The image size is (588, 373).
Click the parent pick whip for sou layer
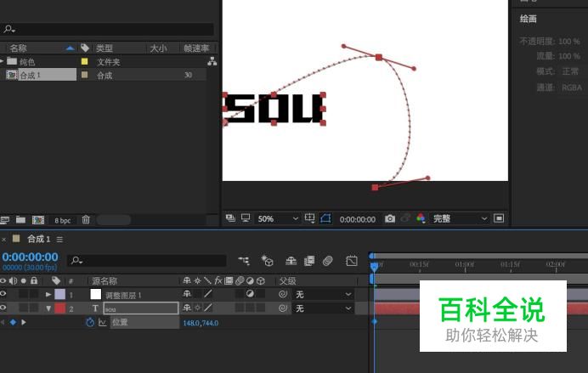283,308
